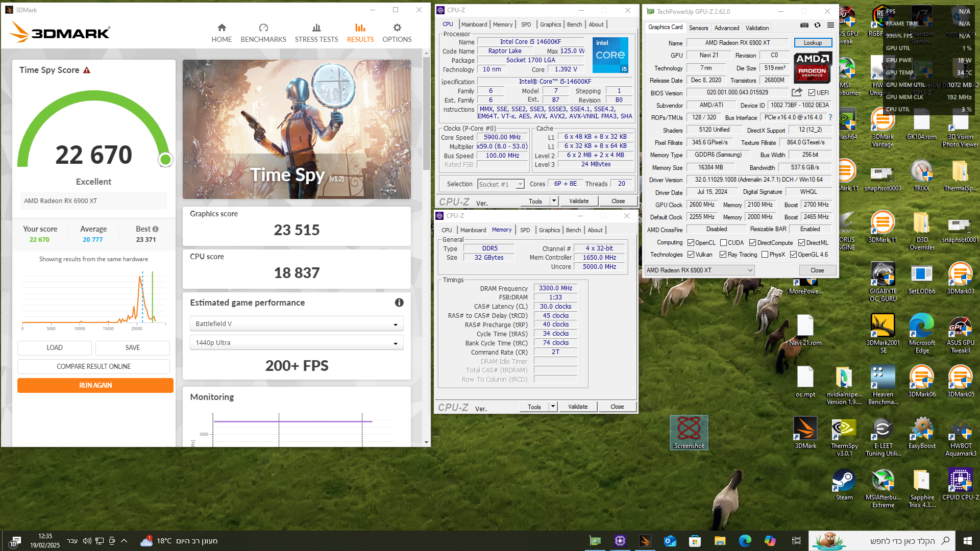This screenshot has height=551, width=980.
Task: Toggle the UEFI checkbox in GPU-Z
Action: (812, 93)
